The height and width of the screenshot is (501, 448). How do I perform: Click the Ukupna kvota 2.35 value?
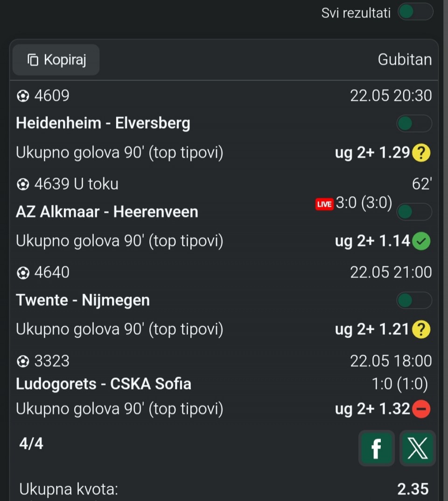413,489
